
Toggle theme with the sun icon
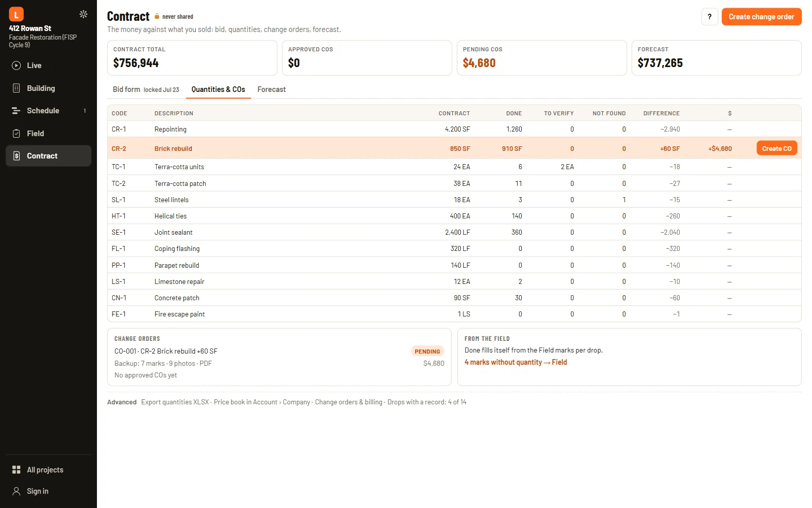(x=83, y=14)
